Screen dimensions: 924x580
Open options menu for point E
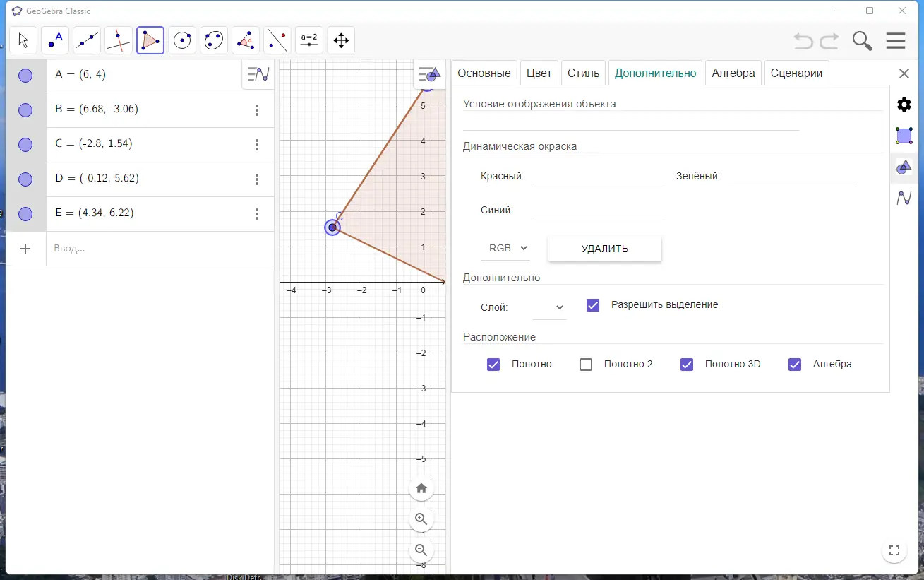click(257, 214)
